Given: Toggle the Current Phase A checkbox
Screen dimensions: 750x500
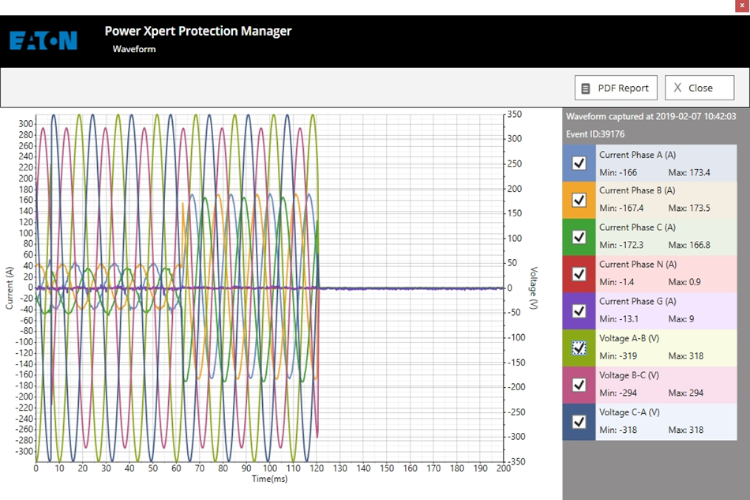Looking at the screenshot, I should (578, 163).
